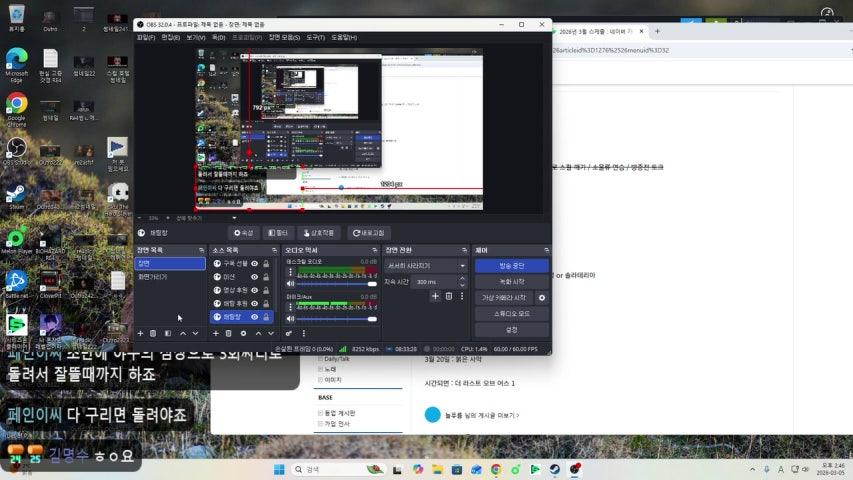Open virtual camera settings gear icon
The image size is (853, 480).
point(542,298)
